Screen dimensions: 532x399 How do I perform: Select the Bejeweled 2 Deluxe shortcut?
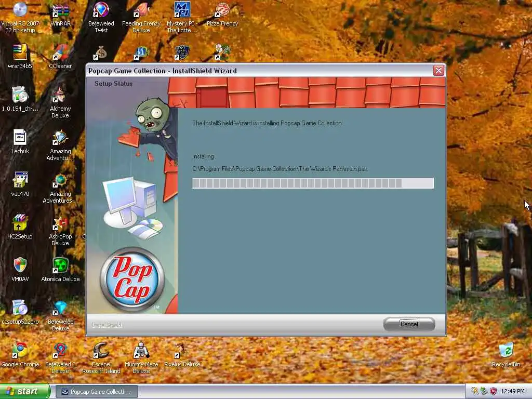[x=60, y=358]
